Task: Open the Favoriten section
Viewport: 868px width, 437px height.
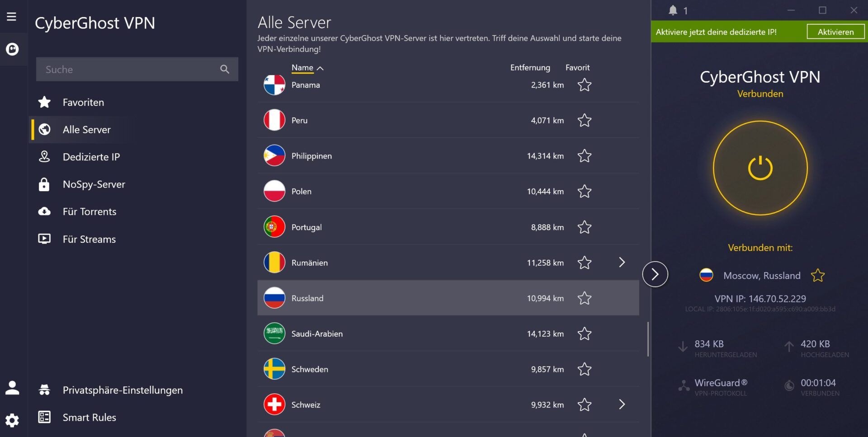Action: [84, 102]
